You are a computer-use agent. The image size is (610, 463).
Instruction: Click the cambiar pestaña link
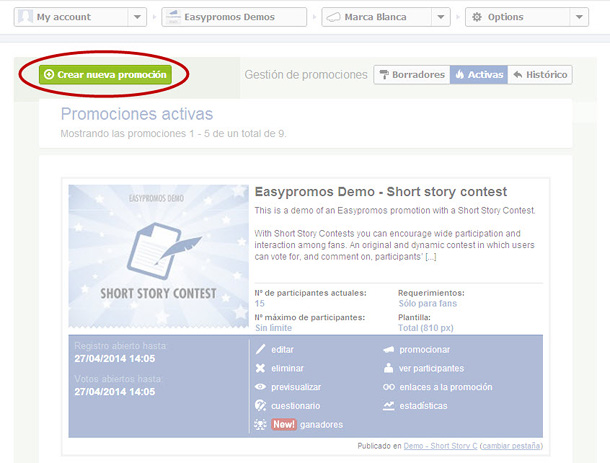pos(511,446)
